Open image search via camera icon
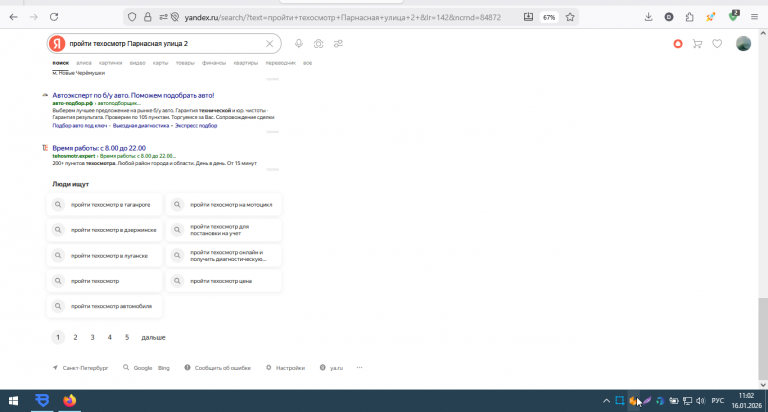This screenshot has width=768, height=412. pyautogui.click(x=318, y=44)
